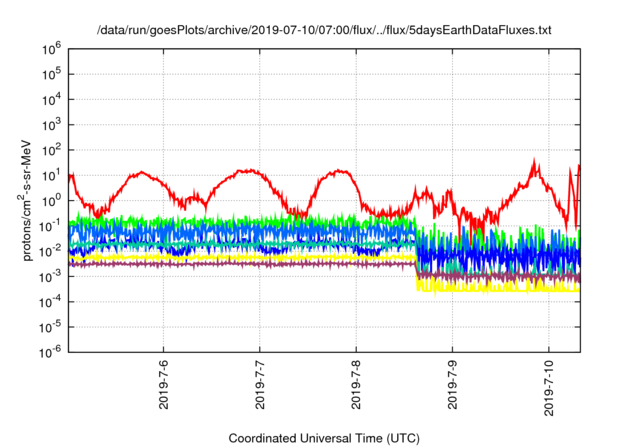Click the 10^-6 y-axis tick label
The image size is (640, 448).
(x=51, y=353)
